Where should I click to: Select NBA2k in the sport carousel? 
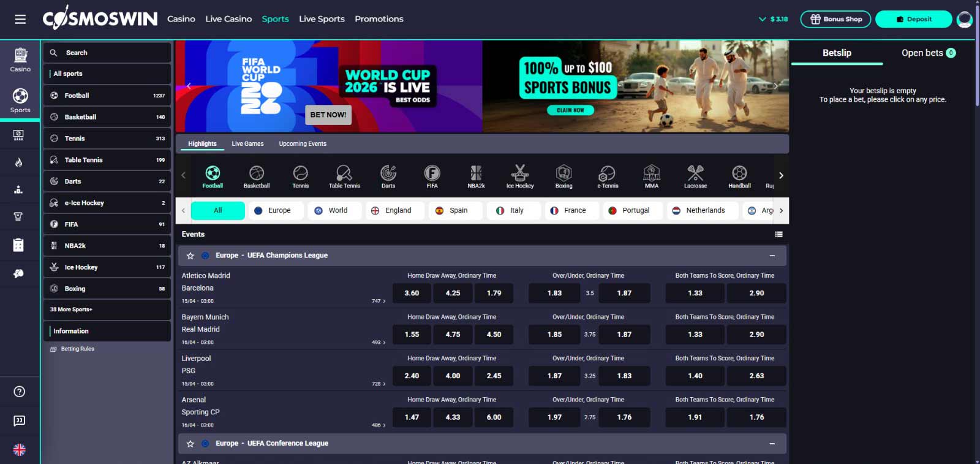pyautogui.click(x=476, y=177)
